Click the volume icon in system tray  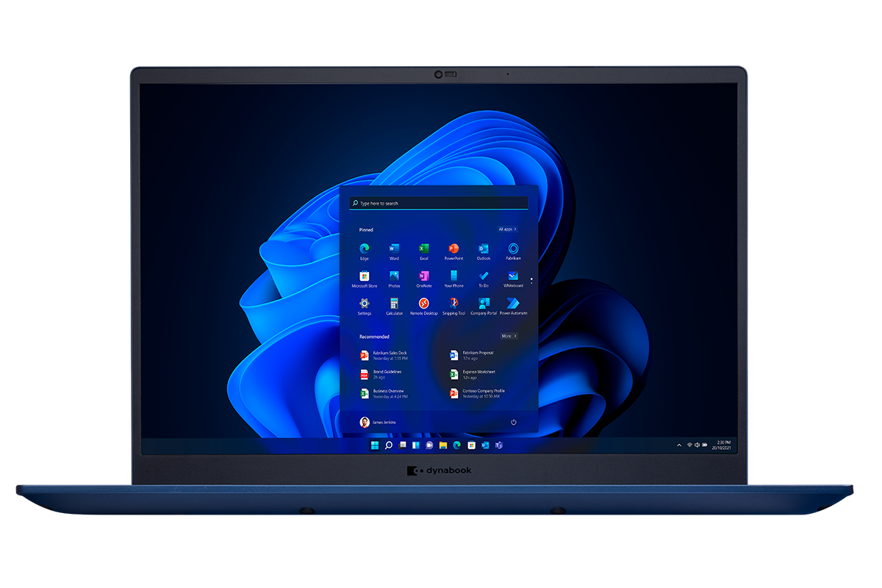click(697, 445)
